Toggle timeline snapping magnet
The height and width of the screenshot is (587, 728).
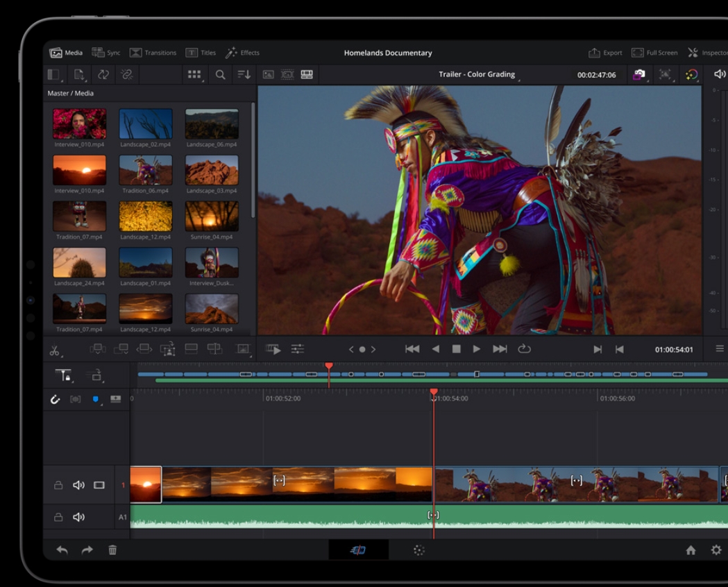click(56, 399)
